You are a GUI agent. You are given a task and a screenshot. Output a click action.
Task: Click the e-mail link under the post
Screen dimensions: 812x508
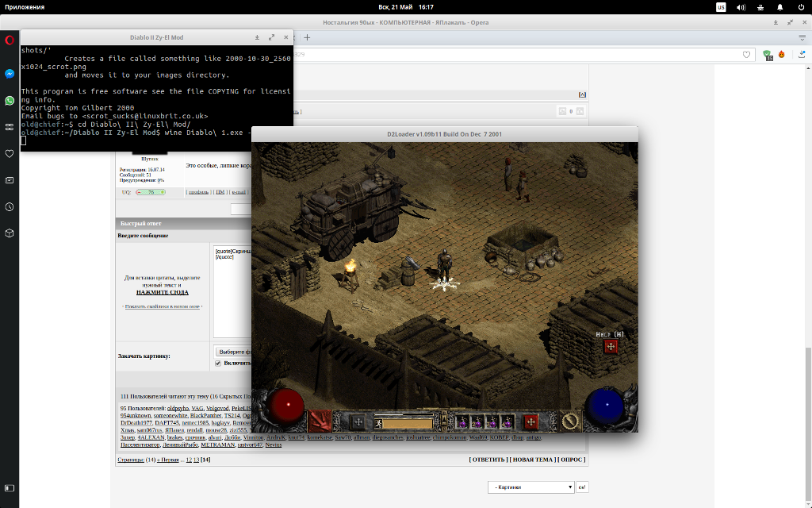239,192
